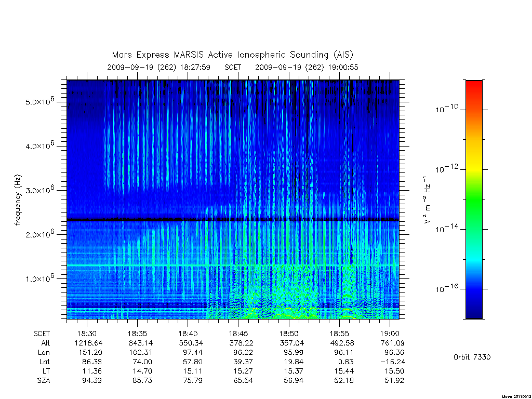Click the end timestamp '2009-09-19 (262) 19:00:55'

pyautogui.click(x=307, y=67)
